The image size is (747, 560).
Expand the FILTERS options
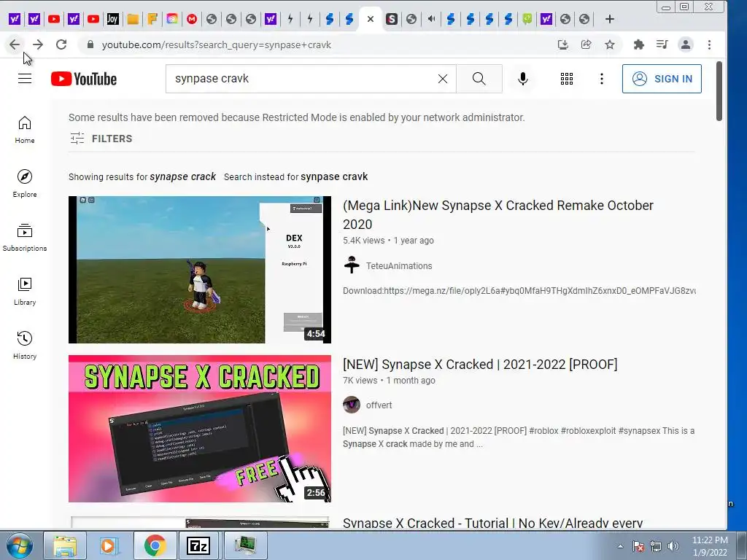[x=101, y=139]
